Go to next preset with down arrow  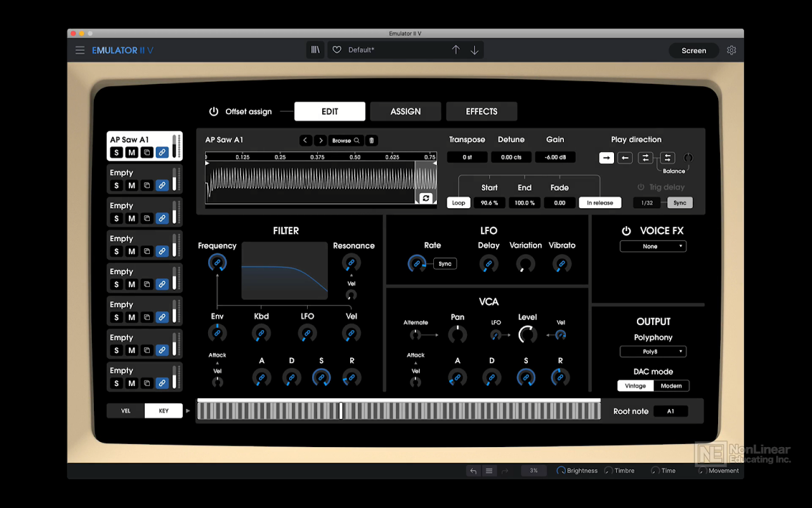pos(475,50)
